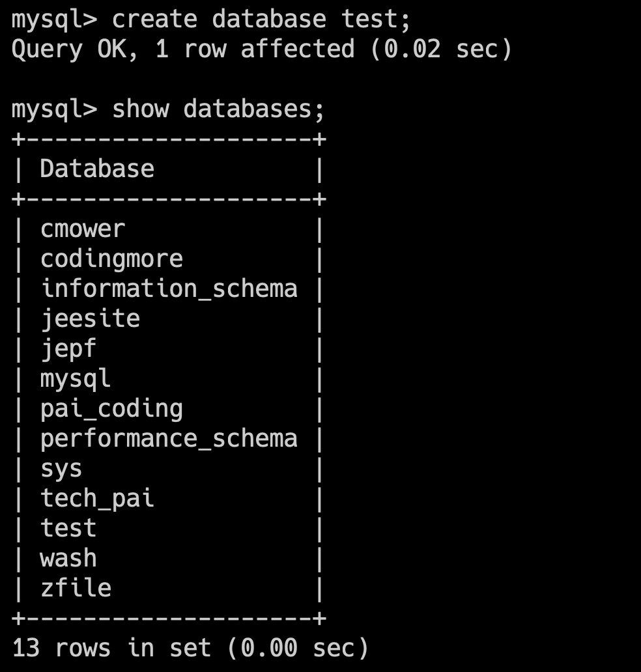Click the mysql> prompt before "create database"
Screen dimensions: 641x672
click(x=54, y=19)
